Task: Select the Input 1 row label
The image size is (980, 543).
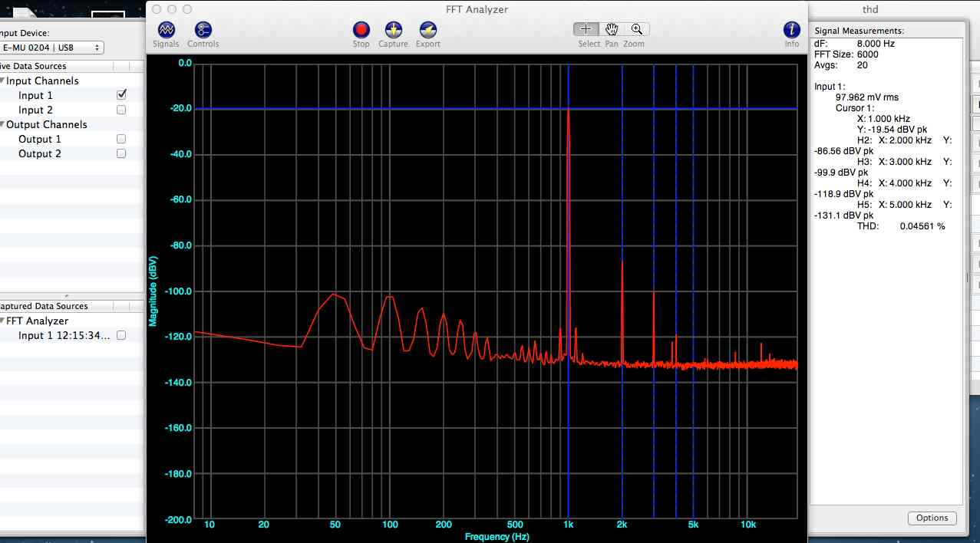Action: (35, 95)
